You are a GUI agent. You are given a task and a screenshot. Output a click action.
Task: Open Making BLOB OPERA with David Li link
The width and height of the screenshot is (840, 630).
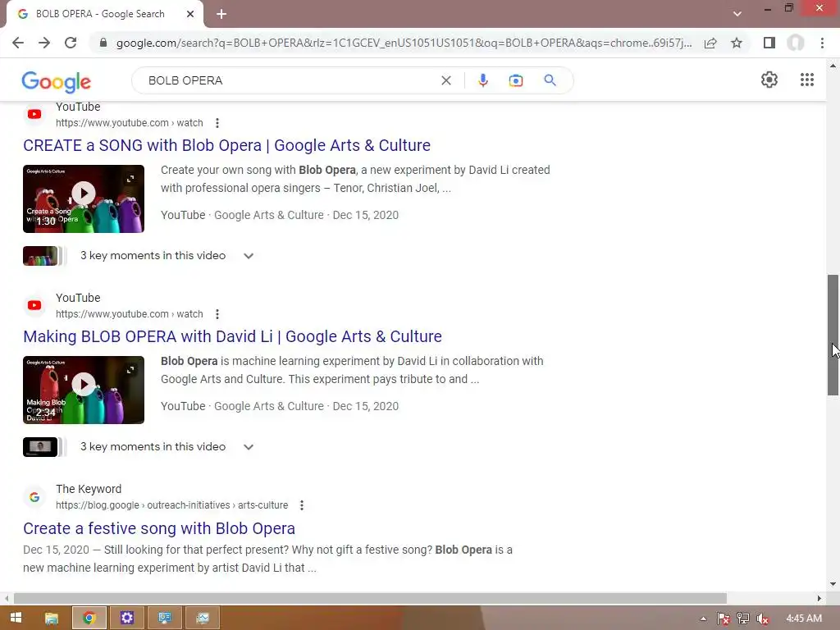click(232, 336)
